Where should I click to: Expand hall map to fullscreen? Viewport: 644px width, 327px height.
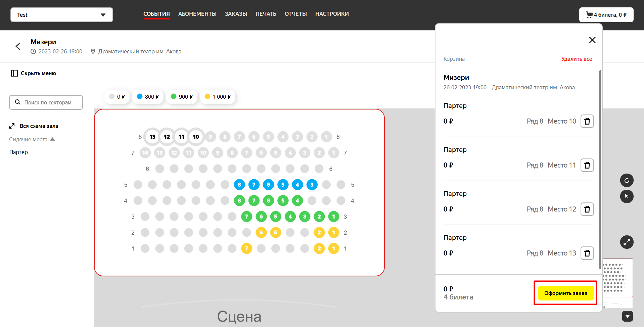627,242
